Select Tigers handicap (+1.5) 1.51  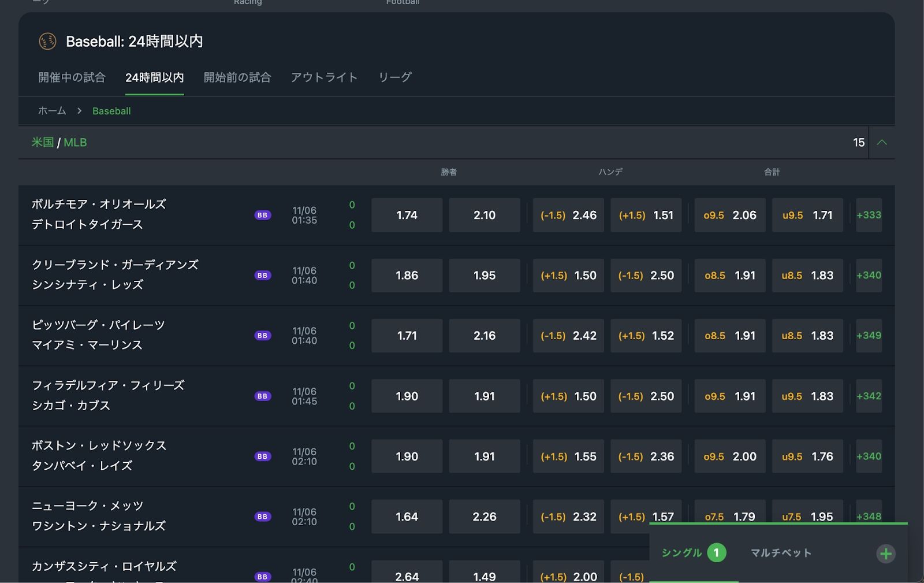pyautogui.click(x=646, y=215)
